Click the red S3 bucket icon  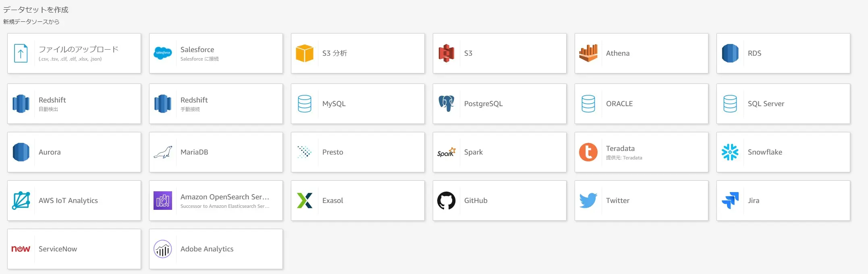pyautogui.click(x=446, y=53)
